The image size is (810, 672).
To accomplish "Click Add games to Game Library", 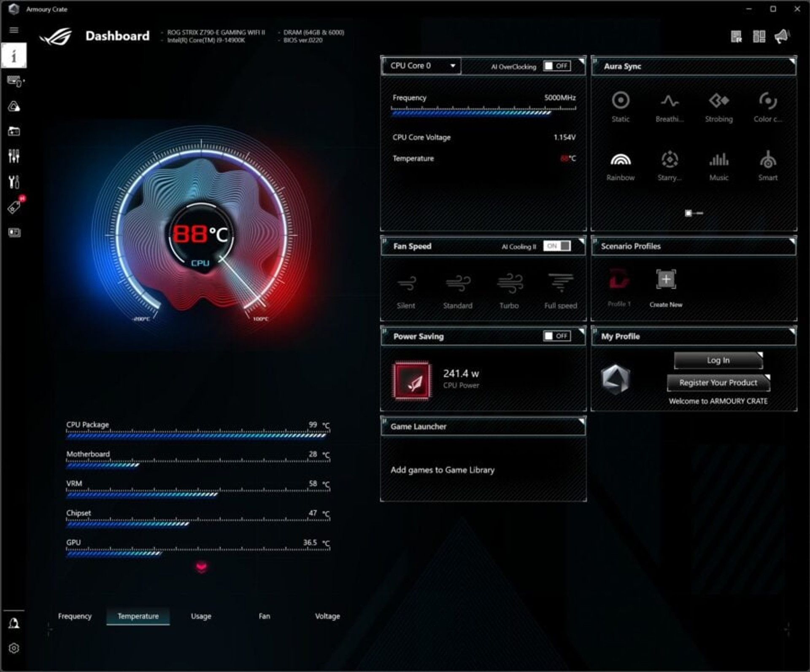I will (442, 470).
